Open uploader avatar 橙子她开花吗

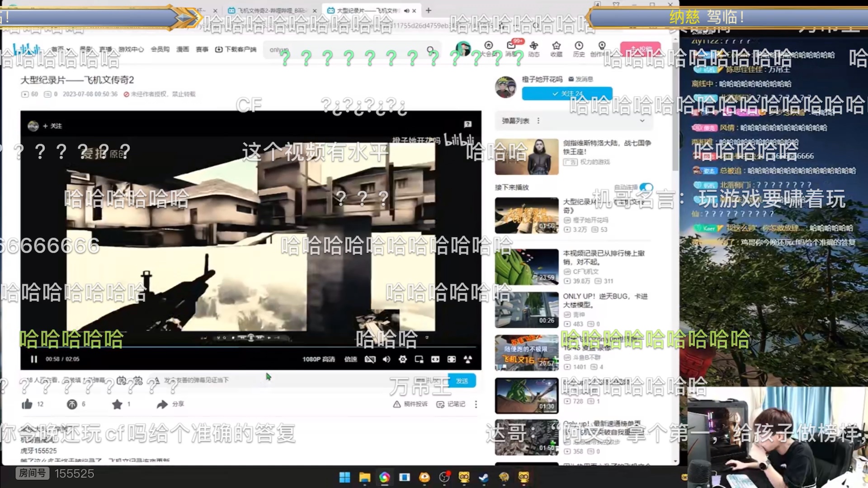tap(506, 87)
